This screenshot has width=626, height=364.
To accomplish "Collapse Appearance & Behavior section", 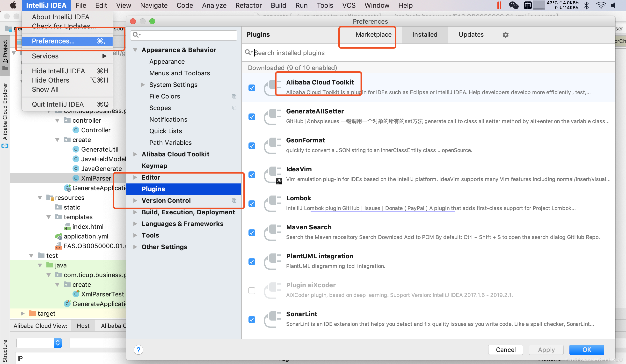I will point(135,50).
